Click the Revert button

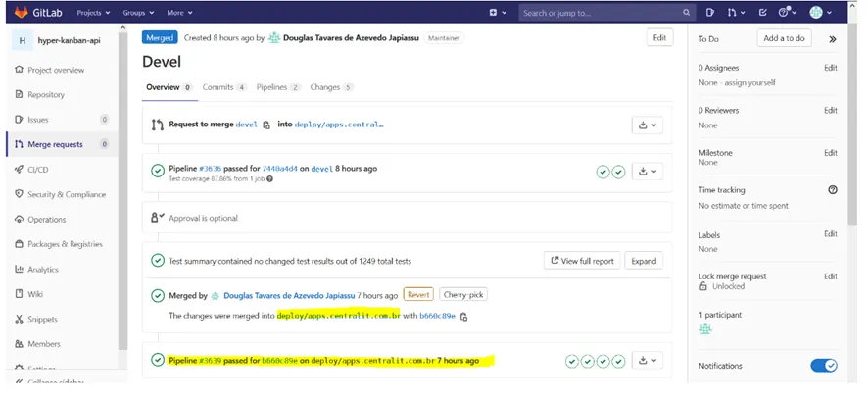tap(418, 295)
